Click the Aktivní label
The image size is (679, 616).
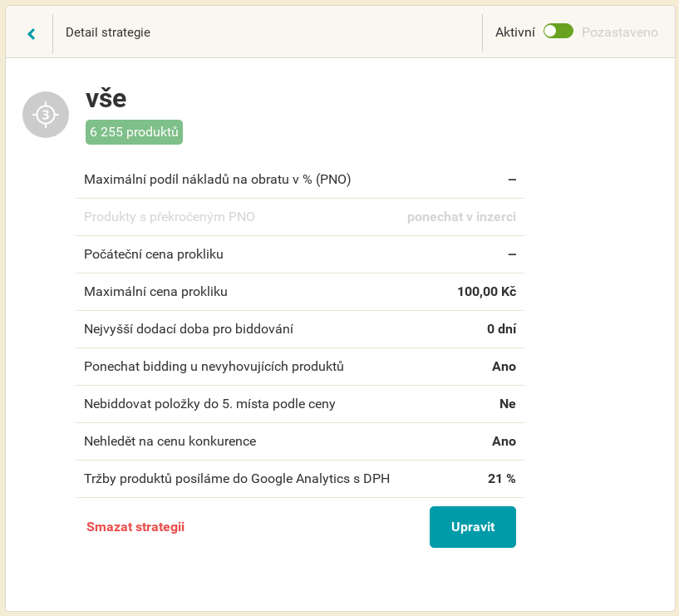pyautogui.click(x=515, y=32)
